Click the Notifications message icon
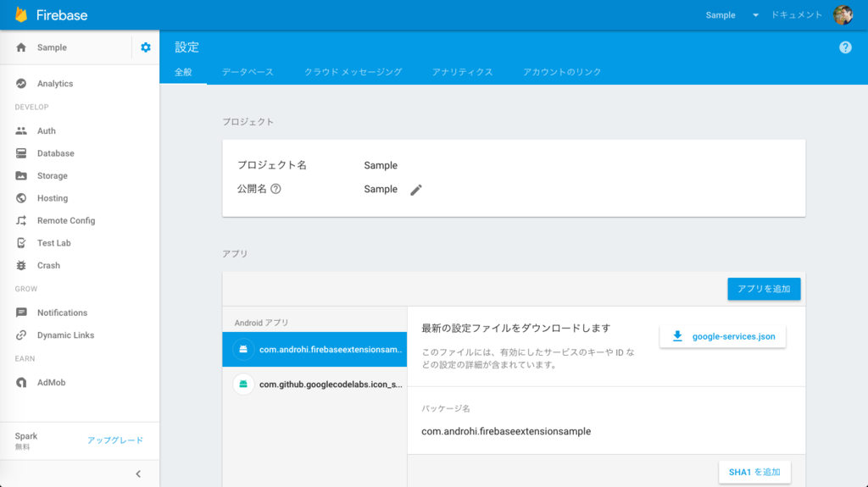The height and width of the screenshot is (487, 868). tap(21, 313)
